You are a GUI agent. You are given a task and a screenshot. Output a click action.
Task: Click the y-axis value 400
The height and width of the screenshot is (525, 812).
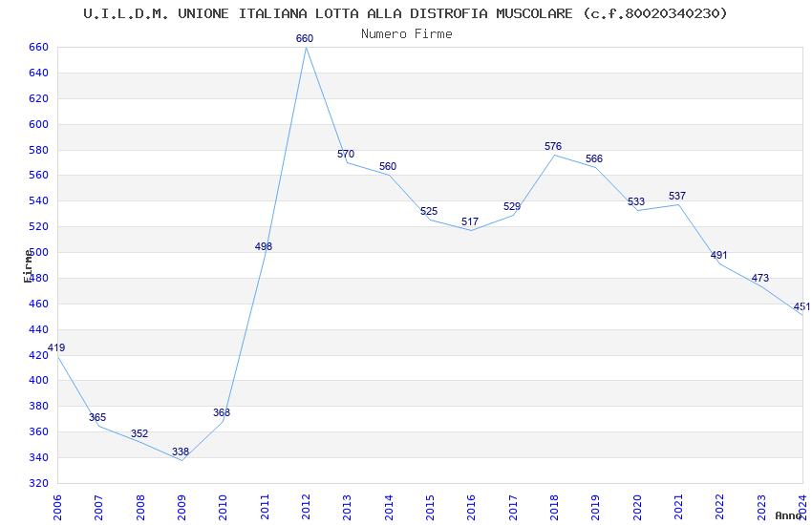click(39, 380)
